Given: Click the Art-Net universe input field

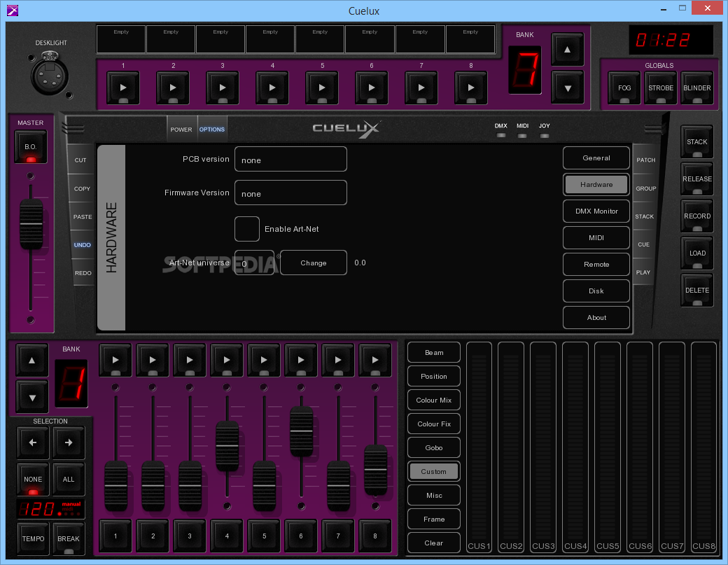Looking at the screenshot, I should pos(254,263).
